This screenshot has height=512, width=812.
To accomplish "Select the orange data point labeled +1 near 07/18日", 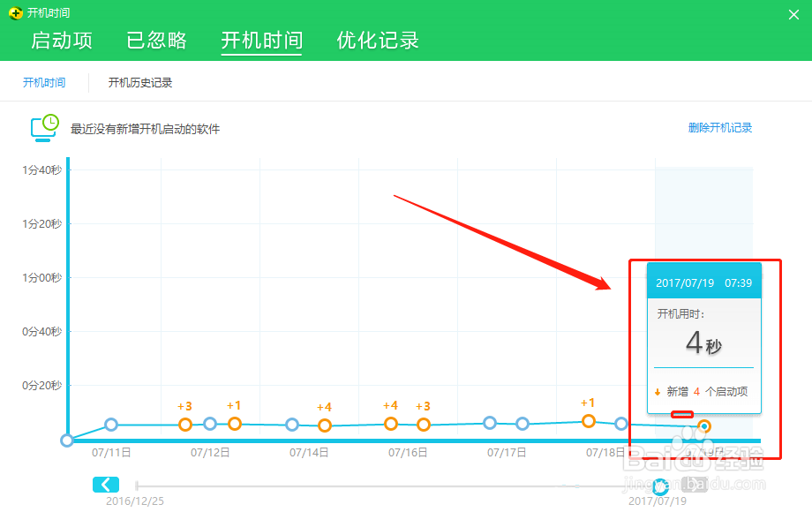I will point(589,421).
